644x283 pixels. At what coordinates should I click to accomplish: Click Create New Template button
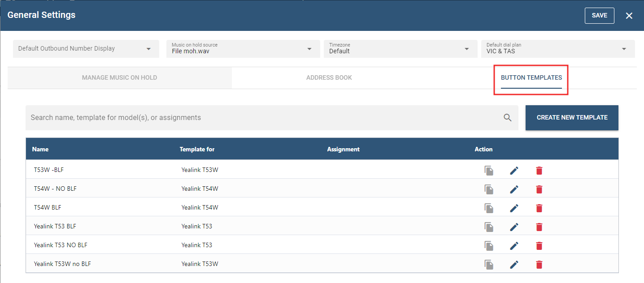(572, 118)
